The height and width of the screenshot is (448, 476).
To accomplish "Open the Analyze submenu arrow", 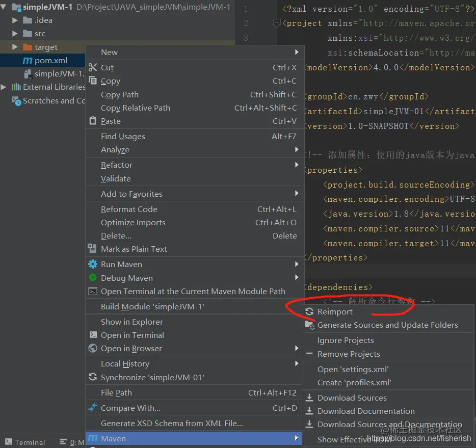I will pyautogui.click(x=297, y=149).
